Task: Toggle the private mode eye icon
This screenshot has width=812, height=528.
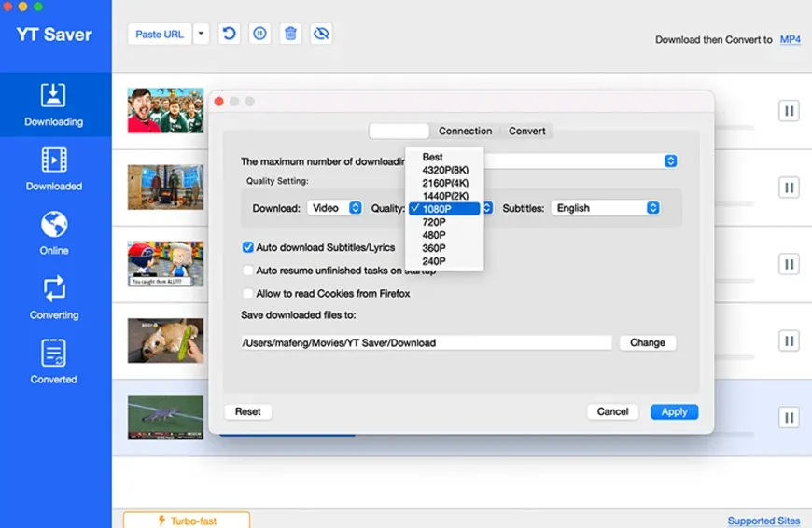Action: 321,34
